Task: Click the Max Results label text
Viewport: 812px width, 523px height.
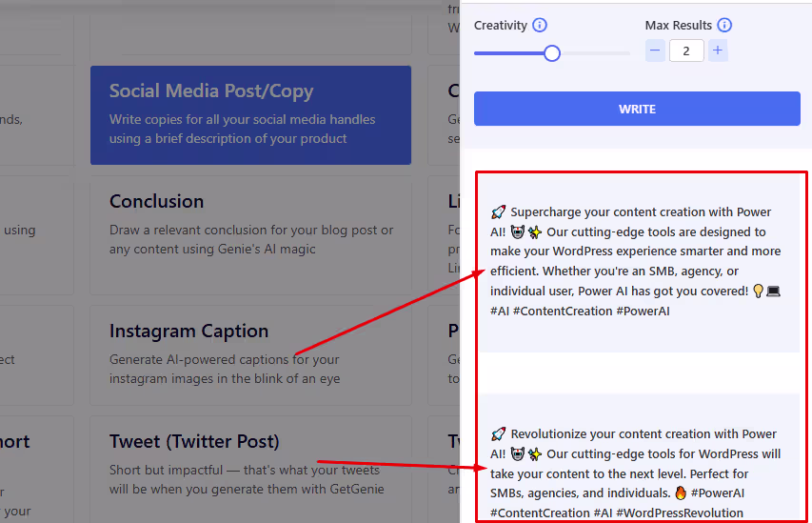Action: 679,26
